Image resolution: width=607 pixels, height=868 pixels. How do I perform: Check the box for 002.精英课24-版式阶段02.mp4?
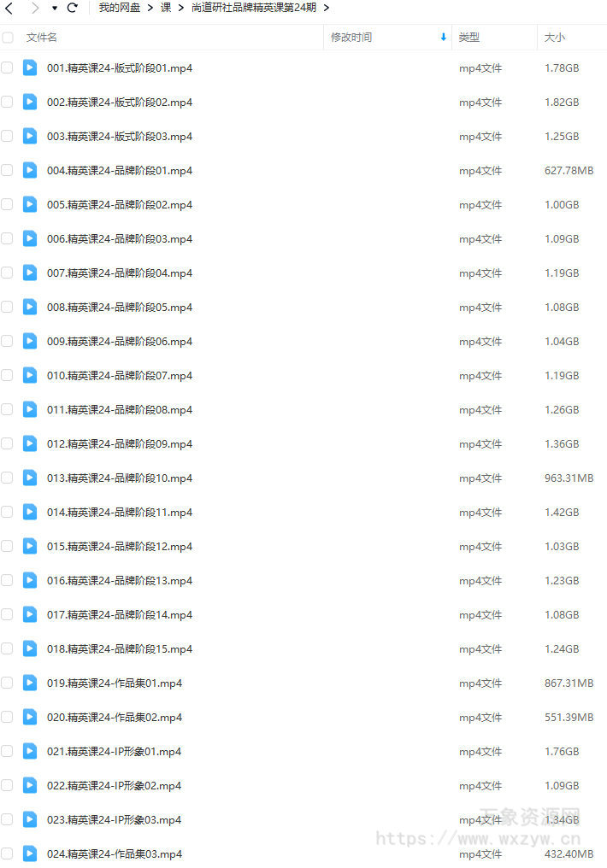point(7,102)
